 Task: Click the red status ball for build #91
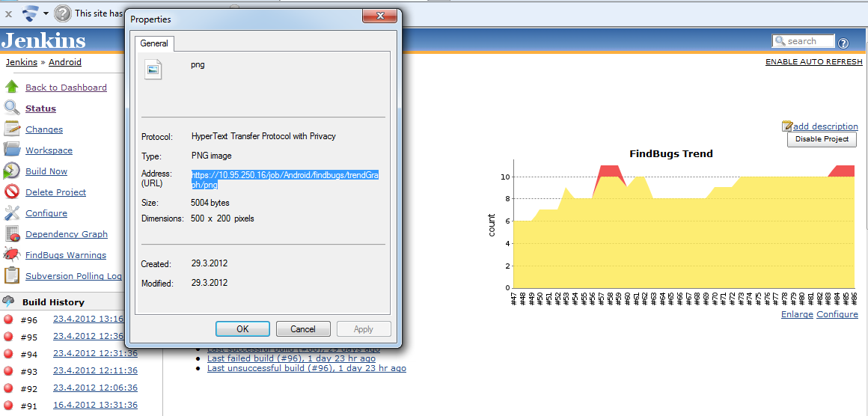(x=8, y=406)
